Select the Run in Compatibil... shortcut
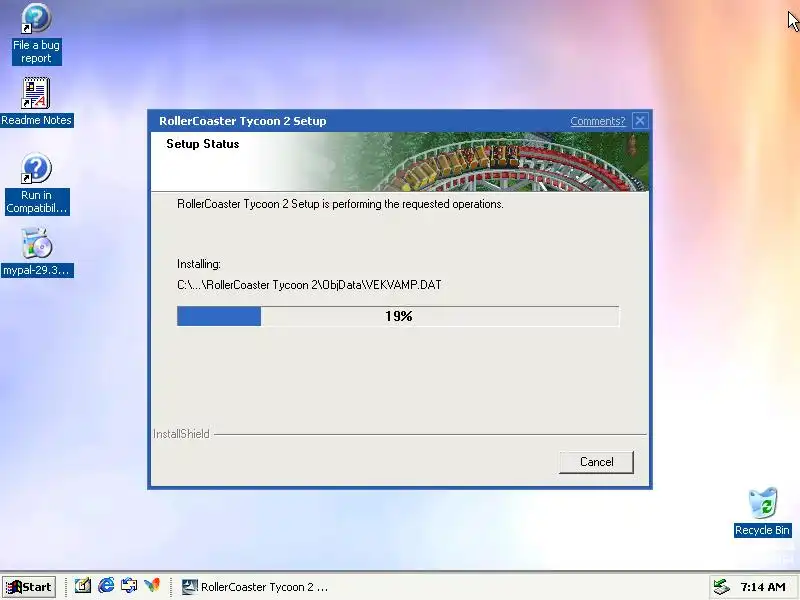 click(x=36, y=184)
